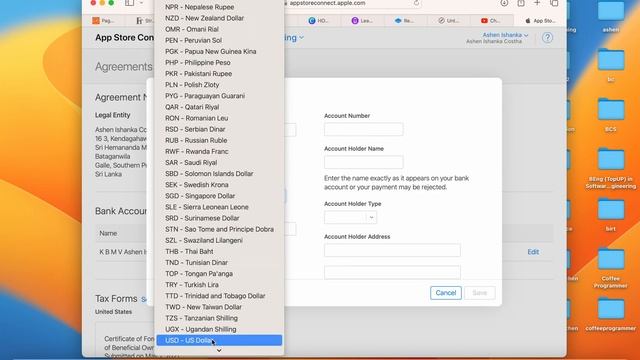This screenshot has height=360, width=640.
Task: Select STN - Sao Tome and Principe Dobra
Action: click(219, 229)
